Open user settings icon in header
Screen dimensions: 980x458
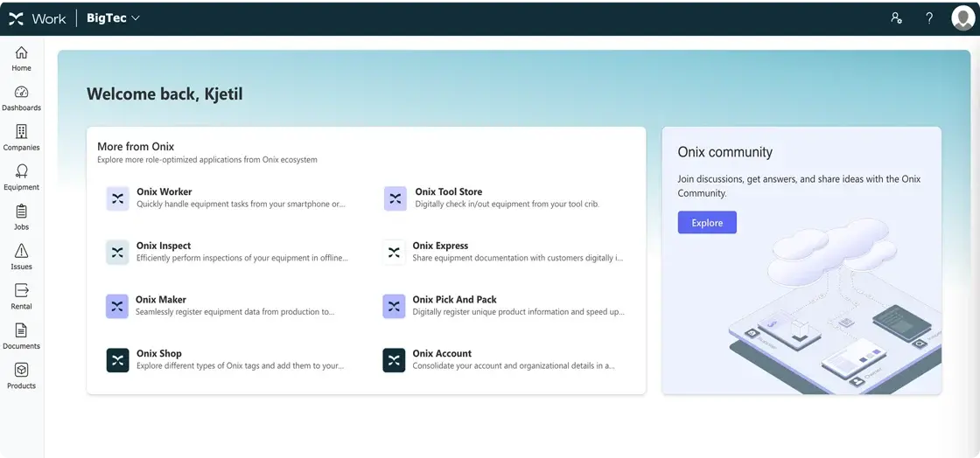(896, 18)
